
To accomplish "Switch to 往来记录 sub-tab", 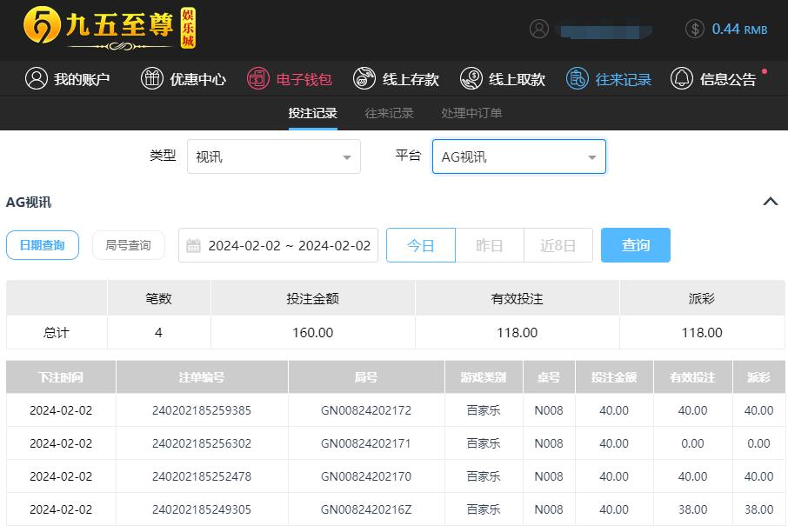I will [x=389, y=113].
